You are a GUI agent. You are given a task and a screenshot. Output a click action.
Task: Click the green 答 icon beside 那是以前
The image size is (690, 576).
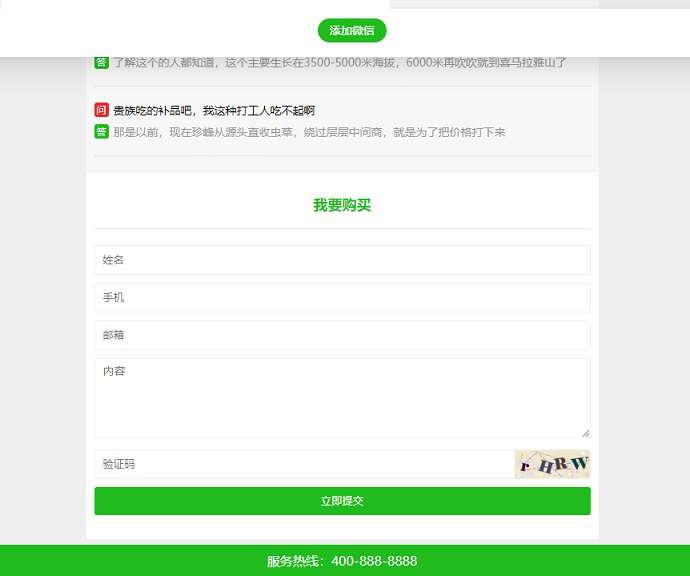[101, 132]
